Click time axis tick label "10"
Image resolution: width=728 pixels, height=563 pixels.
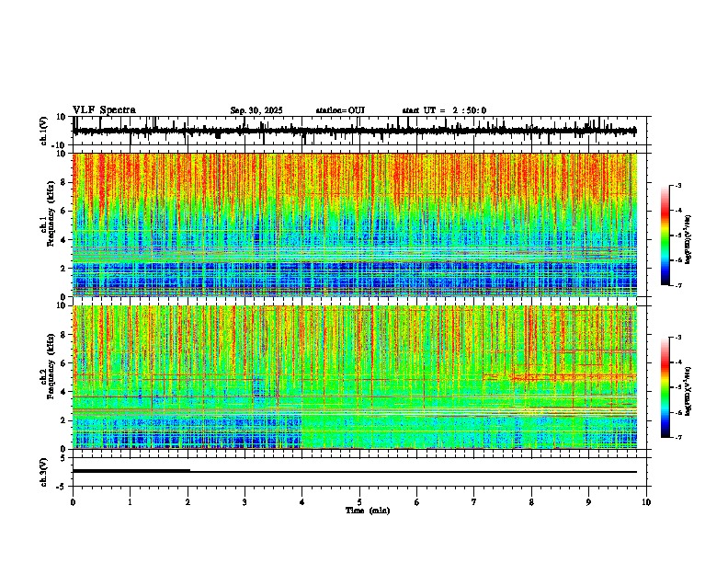646,502
